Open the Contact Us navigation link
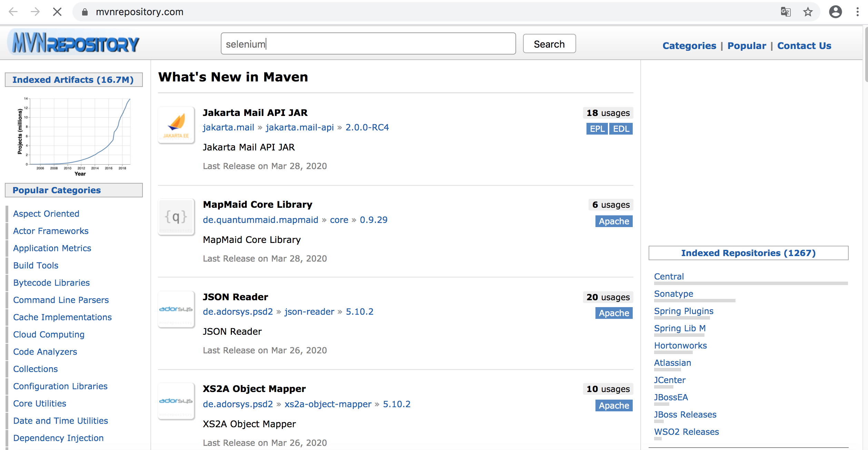This screenshot has width=868, height=450. pos(804,46)
